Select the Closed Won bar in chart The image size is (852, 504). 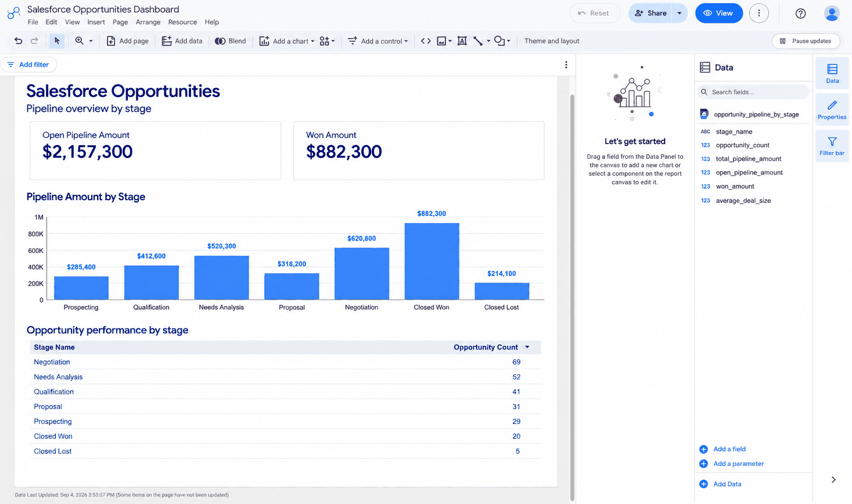(x=432, y=261)
